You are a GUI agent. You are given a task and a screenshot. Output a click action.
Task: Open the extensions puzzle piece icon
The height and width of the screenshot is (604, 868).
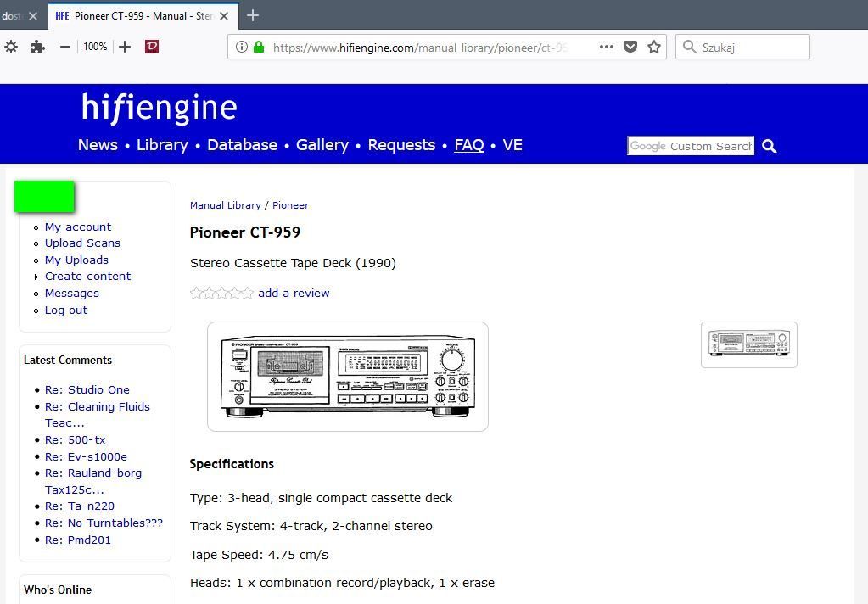[37, 47]
